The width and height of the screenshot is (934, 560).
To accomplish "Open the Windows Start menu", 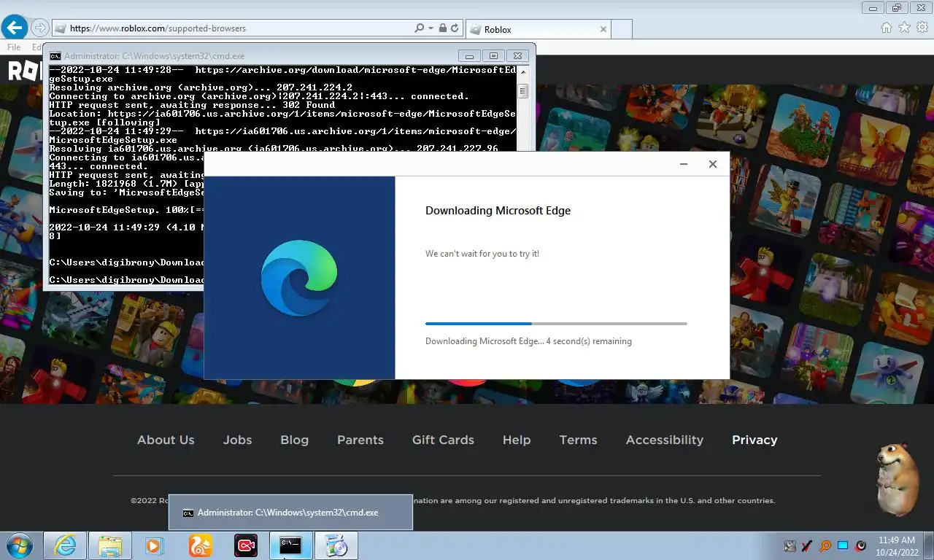I will point(19,545).
